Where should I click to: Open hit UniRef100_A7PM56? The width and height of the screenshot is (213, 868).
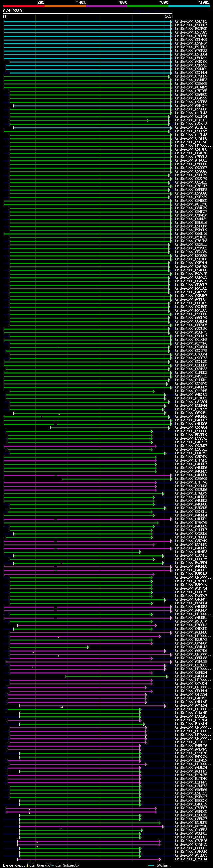191,36
